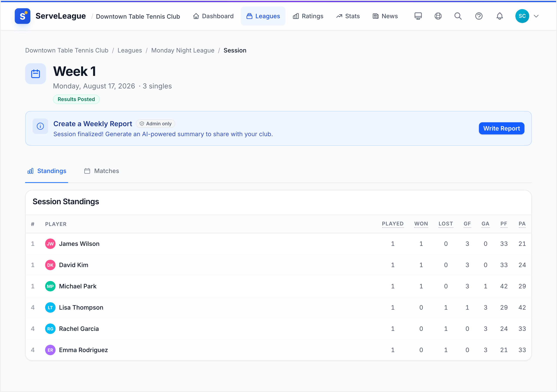
Task: Open search via magnifier icon
Action: pyautogui.click(x=458, y=16)
